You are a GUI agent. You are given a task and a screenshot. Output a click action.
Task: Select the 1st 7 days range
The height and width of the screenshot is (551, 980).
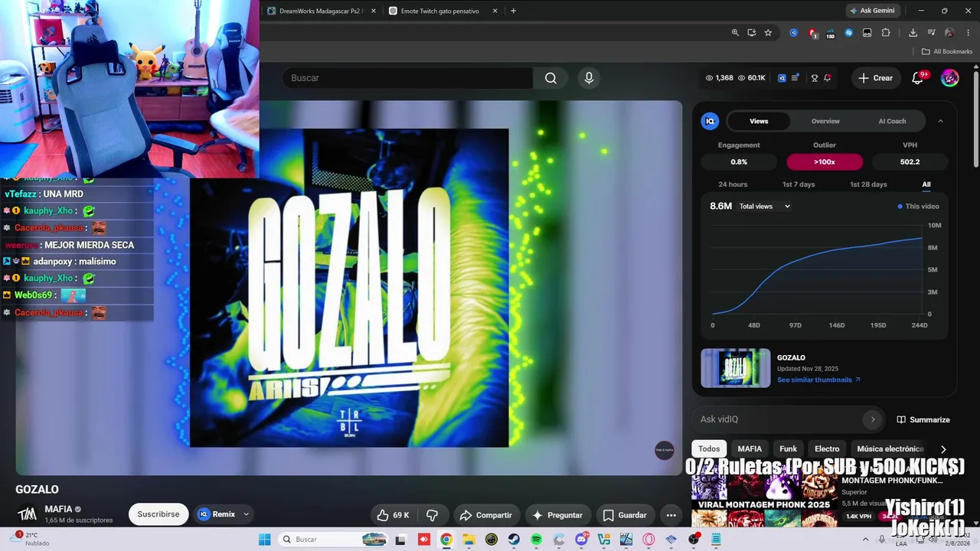click(x=799, y=184)
